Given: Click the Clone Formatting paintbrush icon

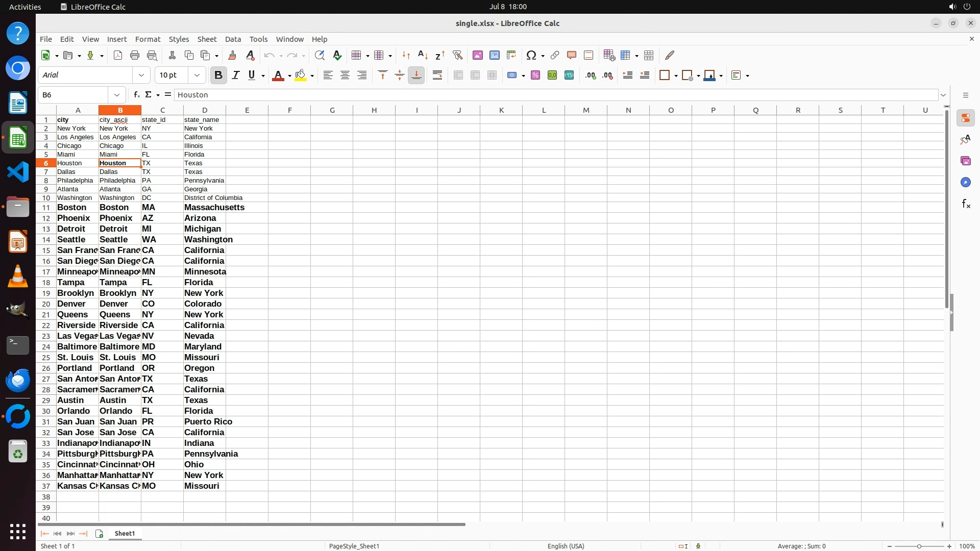Looking at the screenshot, I should tap(232, 55).
